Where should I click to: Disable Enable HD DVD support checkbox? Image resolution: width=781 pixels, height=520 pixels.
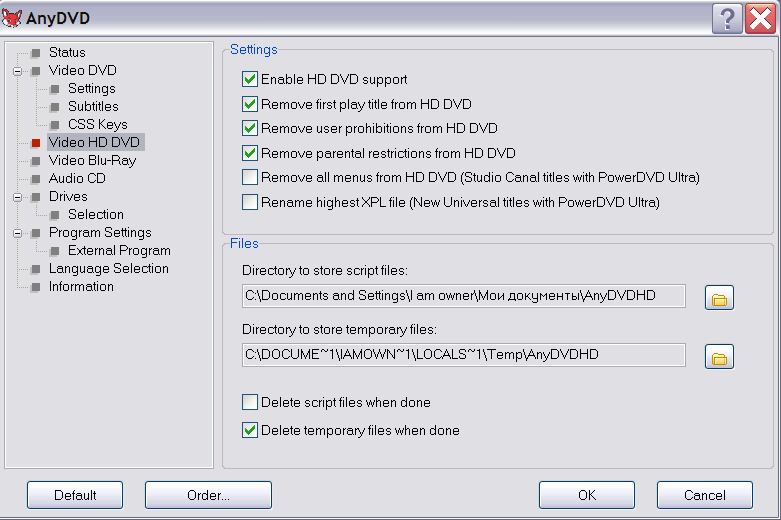pyautogui.click(x=250, y=79)
